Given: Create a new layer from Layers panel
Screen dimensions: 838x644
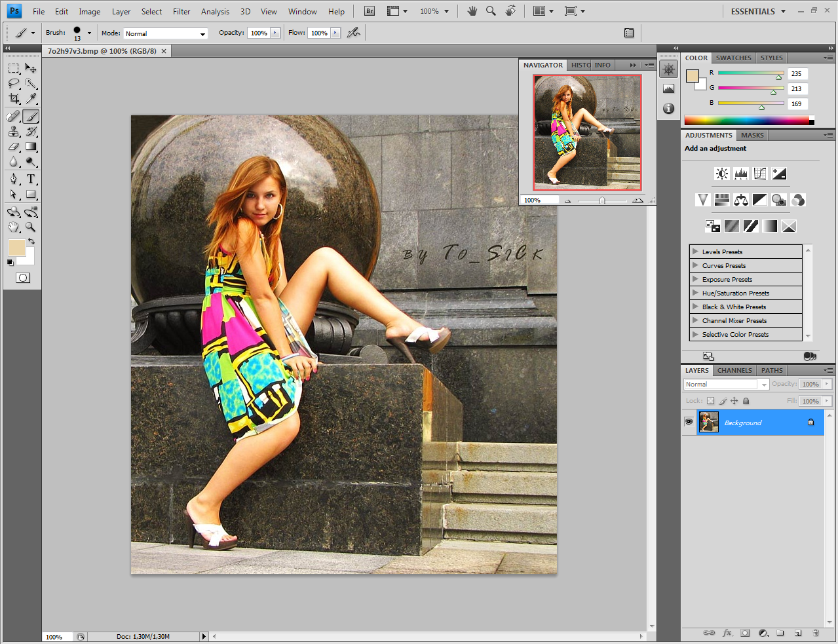Looking at the screenshot, I should pyautogui.click(x=798, y=633).
